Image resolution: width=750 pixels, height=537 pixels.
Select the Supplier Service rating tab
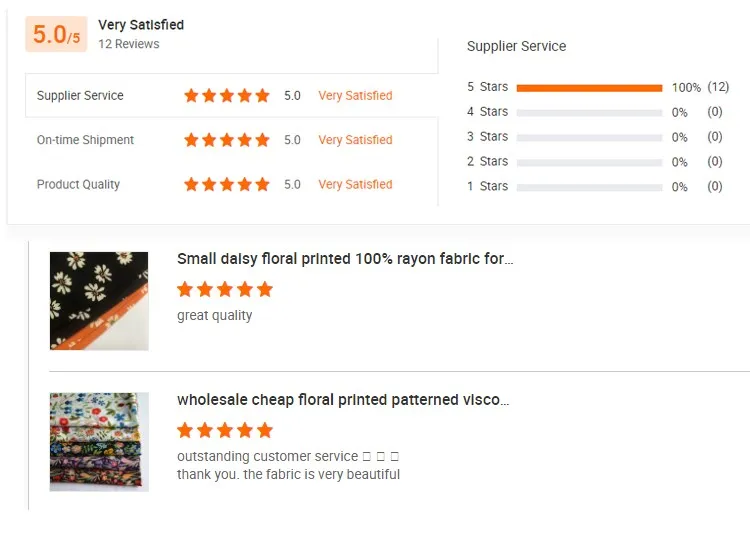80,96
